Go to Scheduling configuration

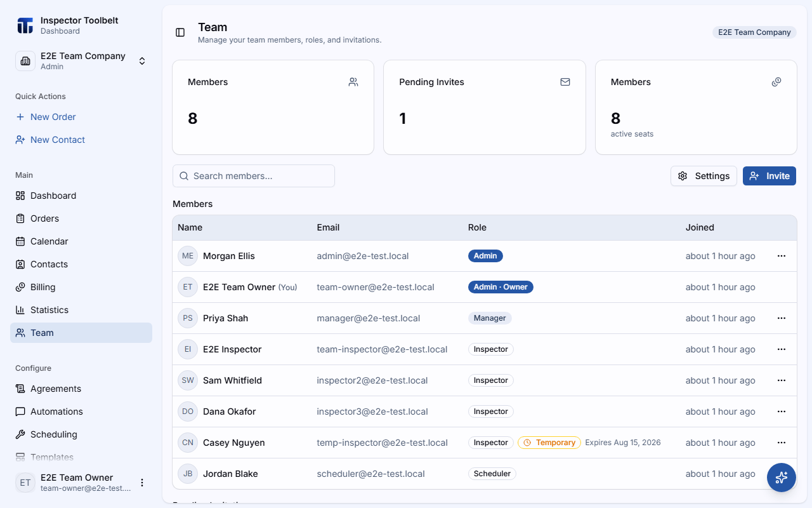[x=81, y=434]
